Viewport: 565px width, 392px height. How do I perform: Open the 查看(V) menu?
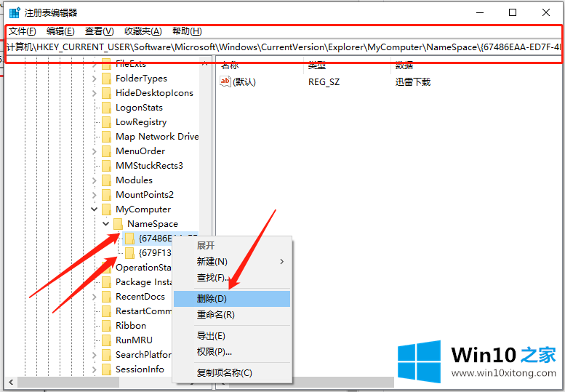point(99,31)
